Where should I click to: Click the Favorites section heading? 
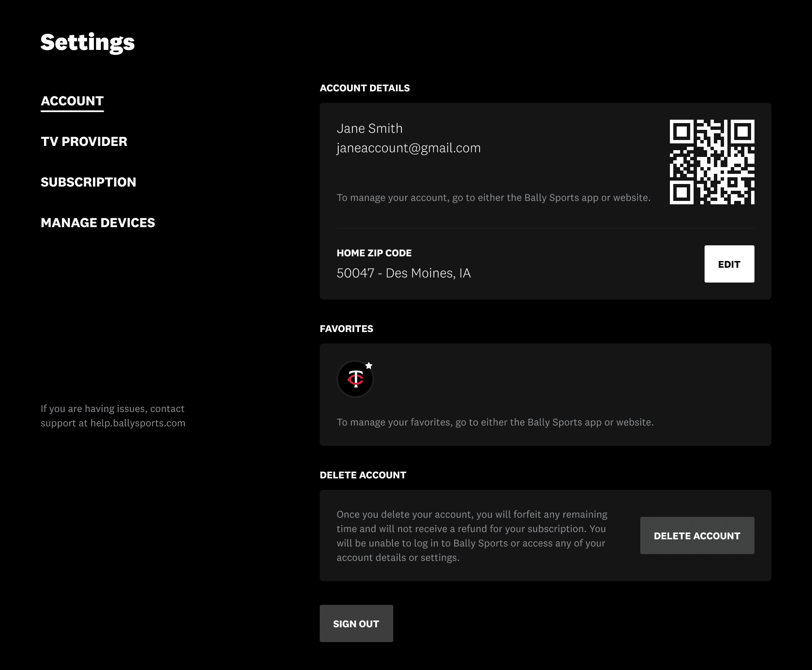tap(346, 329)
